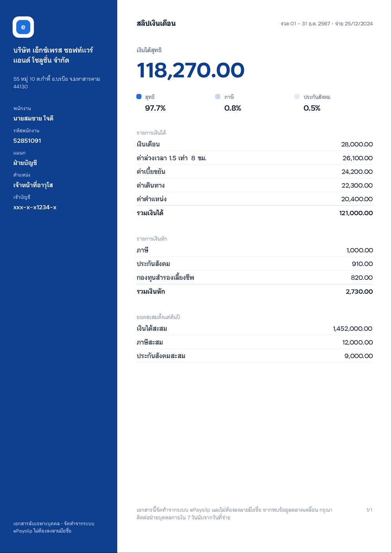
Task: Select the accumulated social security 9,000.00
Action: click(359, 356)
